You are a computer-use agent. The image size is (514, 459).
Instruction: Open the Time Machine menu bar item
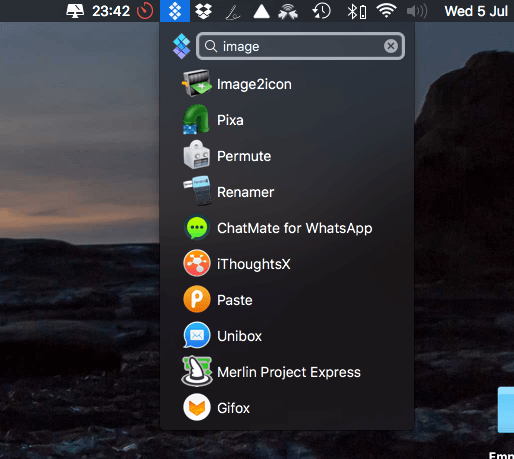[x=321, y=11]
